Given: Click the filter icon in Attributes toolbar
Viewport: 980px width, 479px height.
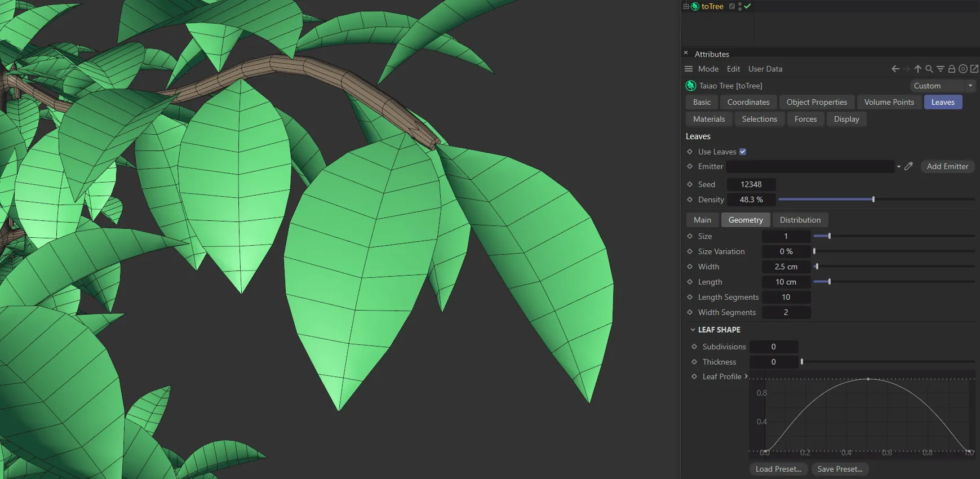Looking at the screenshot, I should pos(940,69).
